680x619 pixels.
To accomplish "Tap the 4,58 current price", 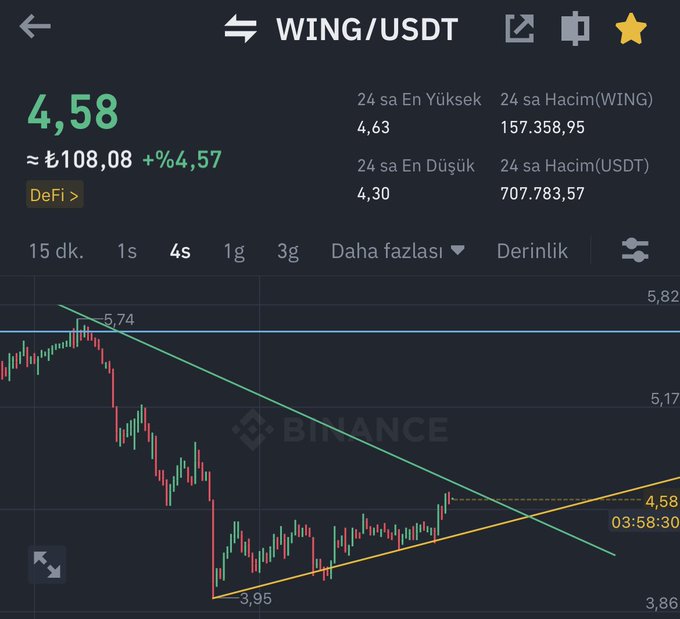I will click(x=73, y=112).
